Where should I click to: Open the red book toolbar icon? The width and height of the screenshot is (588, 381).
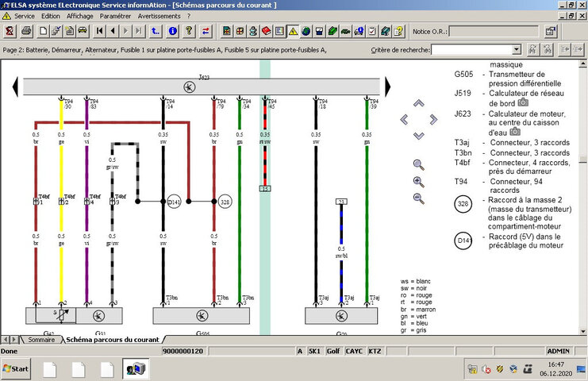pyautogui.click(x=267, y=31)
